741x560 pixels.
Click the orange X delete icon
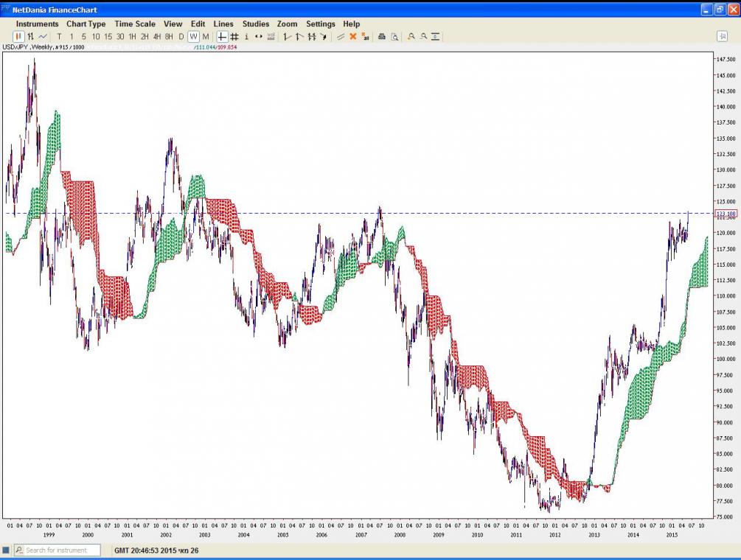pyautogui.click(x=353, y=36)
